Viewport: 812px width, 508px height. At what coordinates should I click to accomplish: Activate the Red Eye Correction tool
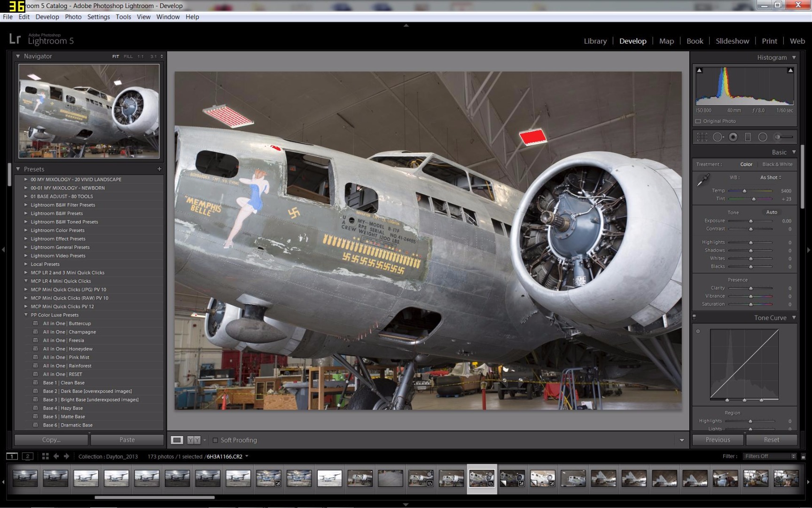(x=733, y=137)
